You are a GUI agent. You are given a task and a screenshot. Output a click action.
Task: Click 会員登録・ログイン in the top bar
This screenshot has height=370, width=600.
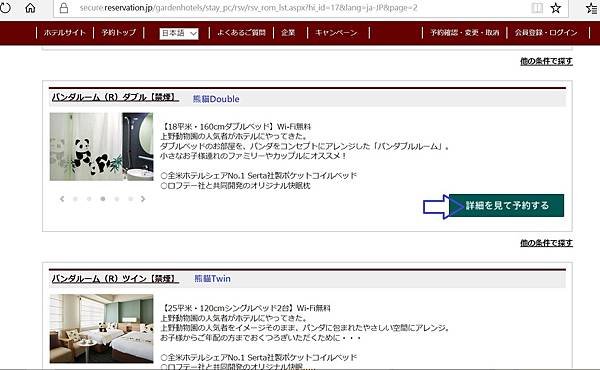(546, 33)
